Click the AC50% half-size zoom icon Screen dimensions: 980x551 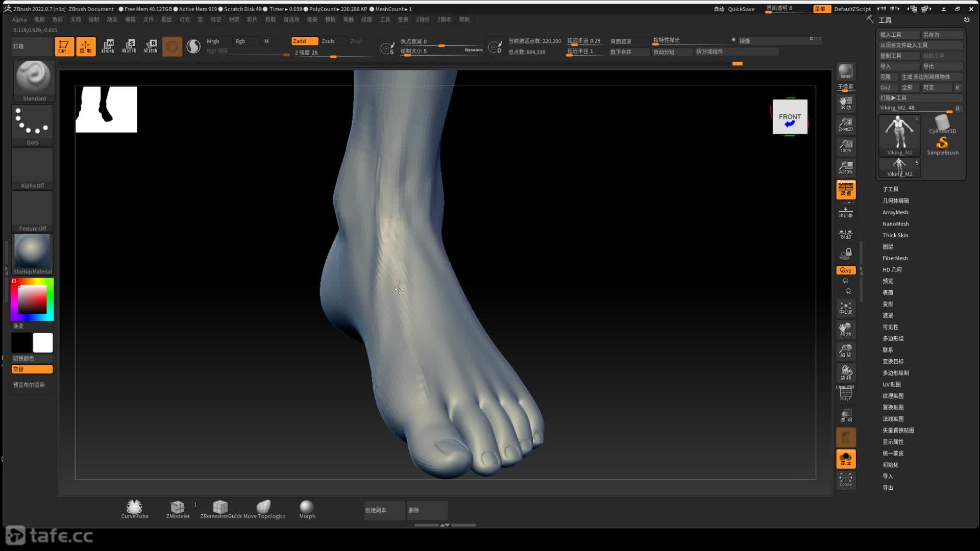[x=846, y=167]
